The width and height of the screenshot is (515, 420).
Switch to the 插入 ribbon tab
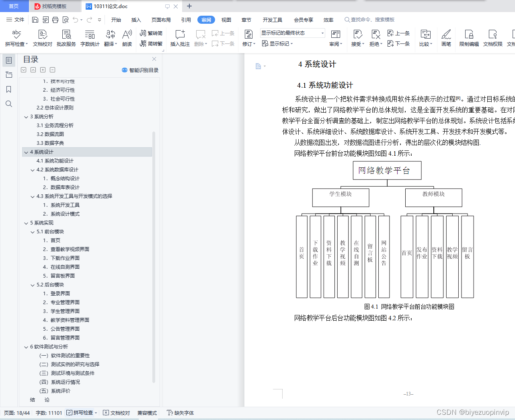coord(136,20)
